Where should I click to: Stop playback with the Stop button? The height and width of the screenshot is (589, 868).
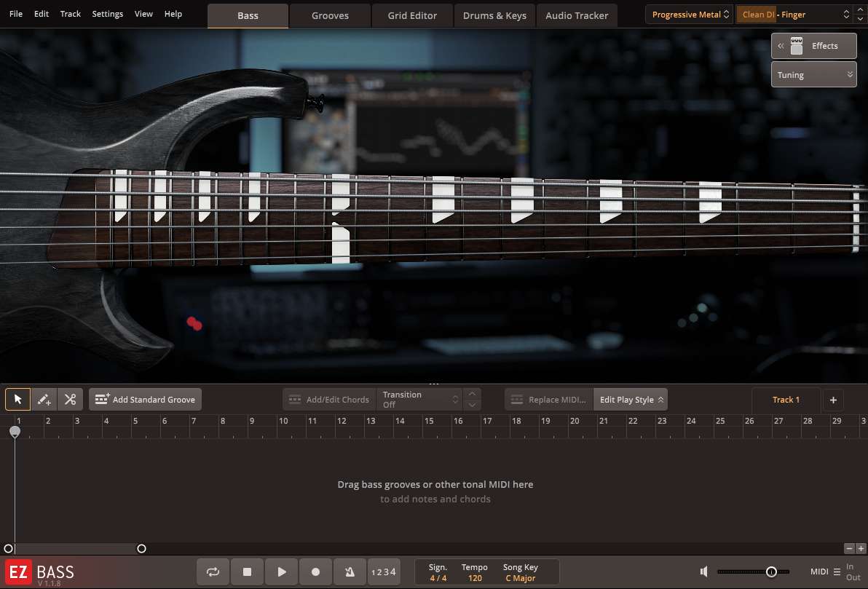click(x=247, y=572)
